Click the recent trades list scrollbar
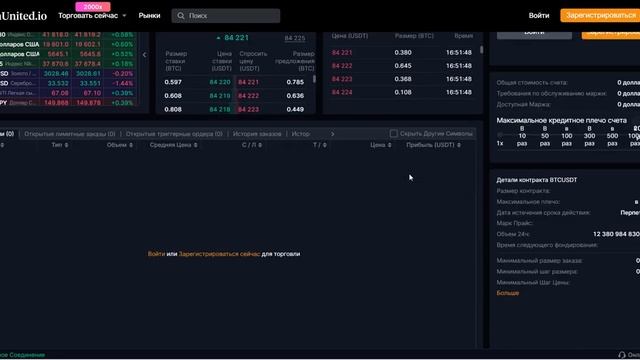Viewport: 640px width, 360px height. tap(482, 49)
